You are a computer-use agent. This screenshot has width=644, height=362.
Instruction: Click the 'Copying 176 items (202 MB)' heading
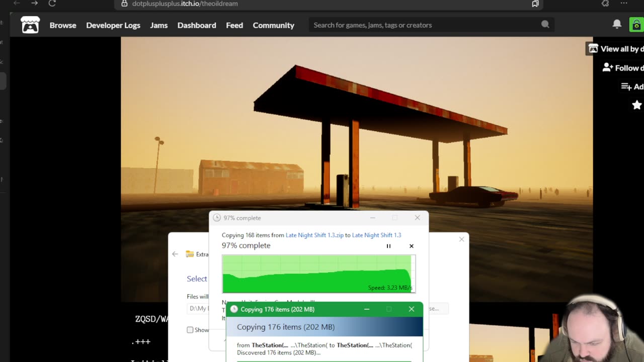286,327
